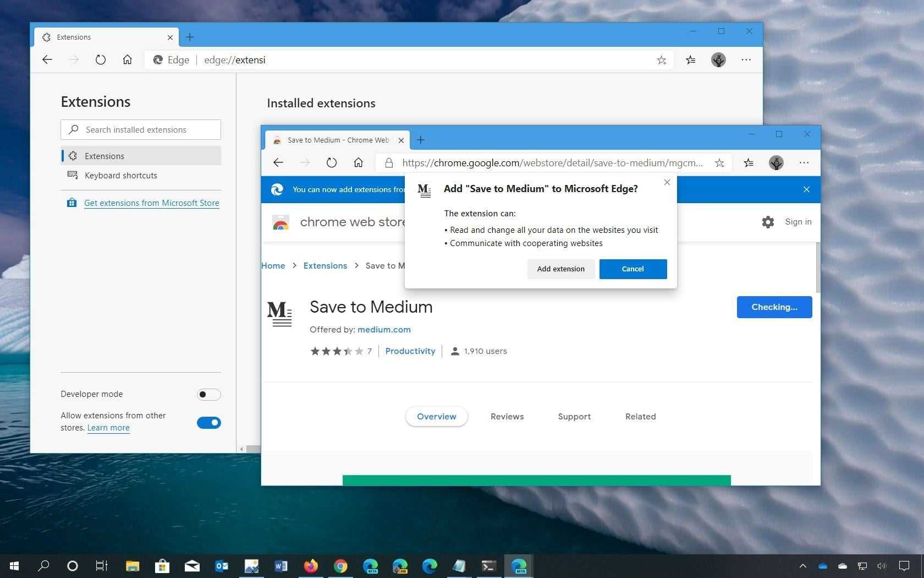Viewport: 924px width, 578px height.
Task: Open the favorites list icon in front window
Action: pos(749,163)
